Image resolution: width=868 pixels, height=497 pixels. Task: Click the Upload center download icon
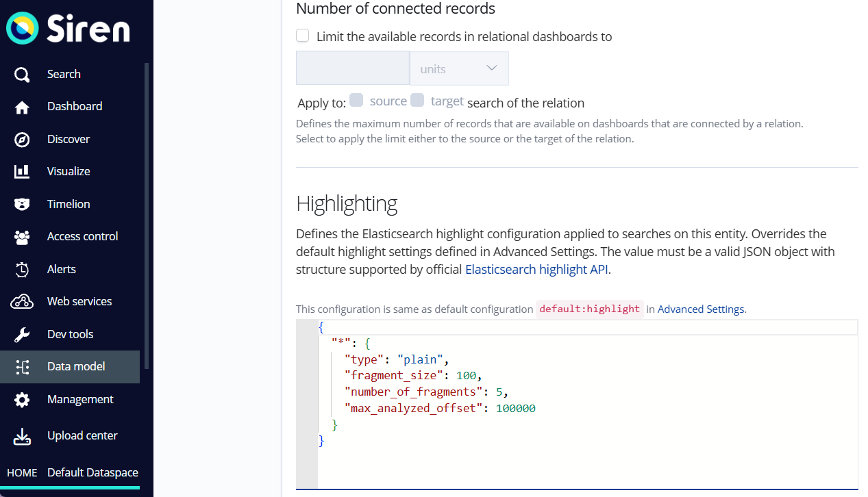pyautogui.click(x=22, y=435)
